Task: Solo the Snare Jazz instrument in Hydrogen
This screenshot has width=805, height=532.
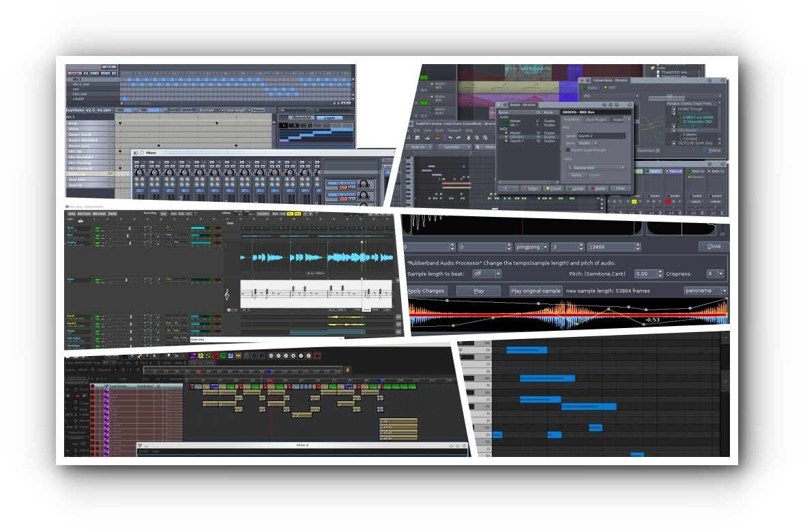Action: (x=112, y=146)
